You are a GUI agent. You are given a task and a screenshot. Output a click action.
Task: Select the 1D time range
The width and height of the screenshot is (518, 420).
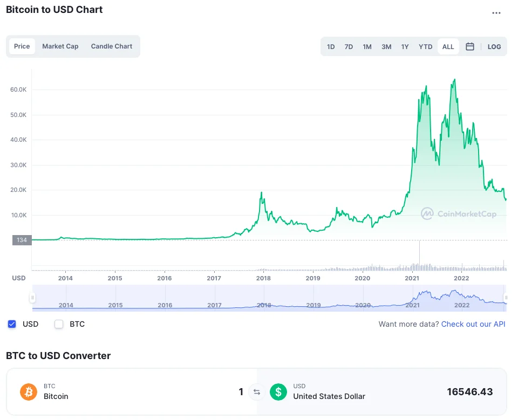331,46
